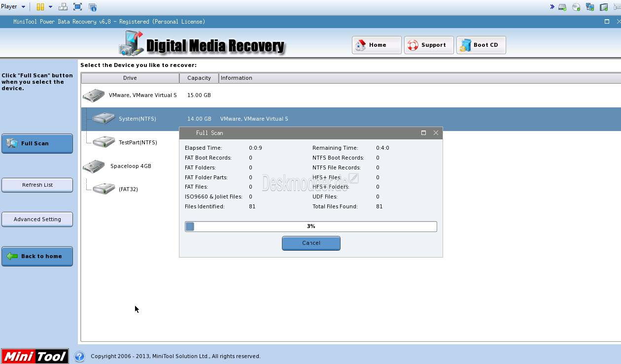This screenshot has height=364, width=621.
Task: Maximize the MiniTool Power Data Recovery window
Action: pyautogui.click(x=607, y=22)
